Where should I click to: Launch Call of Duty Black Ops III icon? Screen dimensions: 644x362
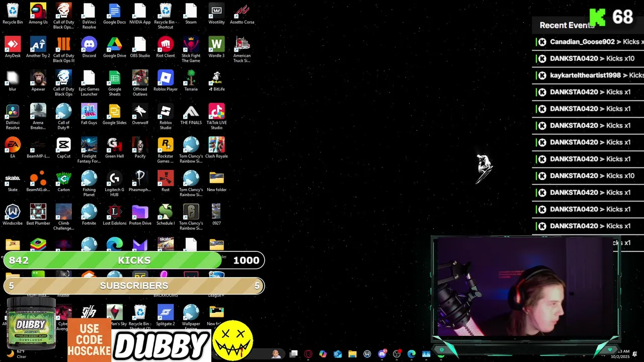click(63, 49)
